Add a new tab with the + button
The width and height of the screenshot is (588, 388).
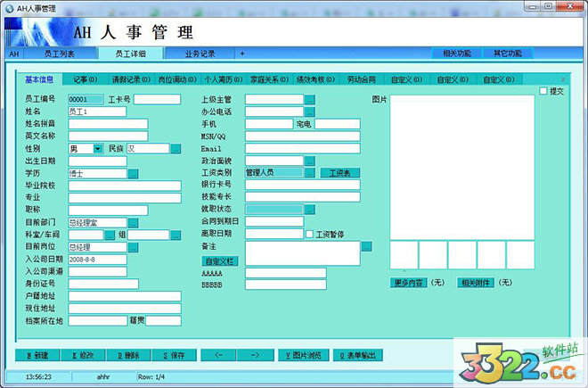(242, 54)
